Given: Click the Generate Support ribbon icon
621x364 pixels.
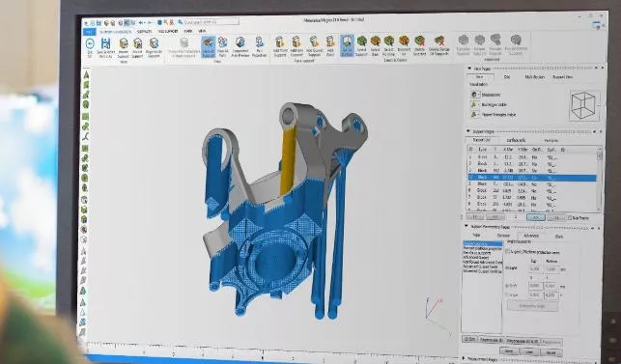Looking at the screenshot, I should (x=124, y=48).
